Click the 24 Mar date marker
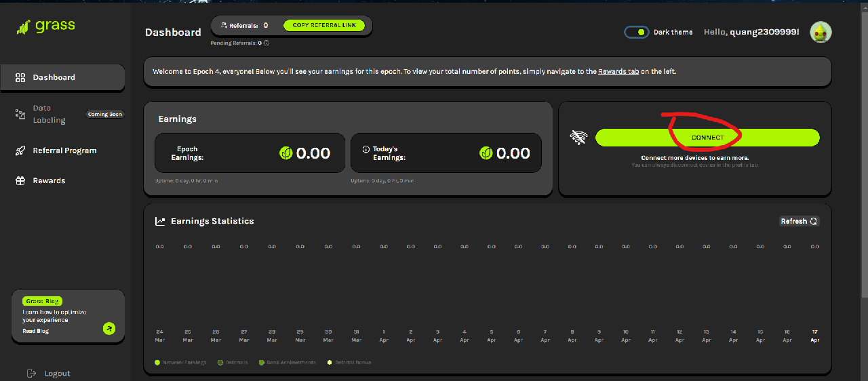 160,336
